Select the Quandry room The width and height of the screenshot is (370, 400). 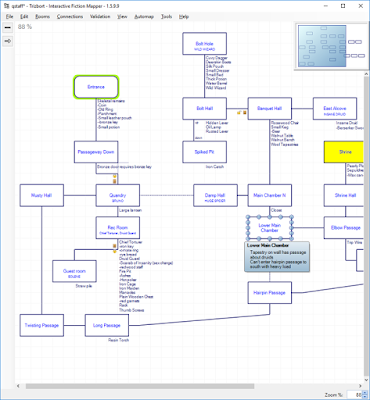(118, 195)
